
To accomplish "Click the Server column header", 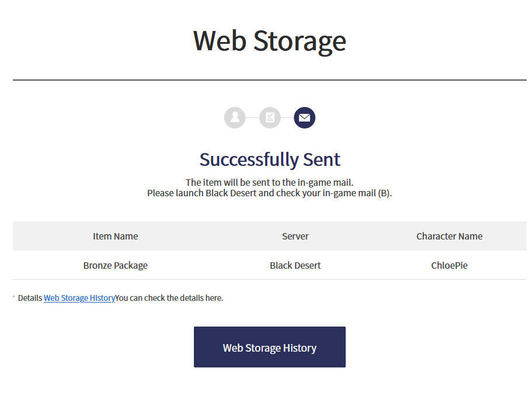I will [x=295, y=236].
